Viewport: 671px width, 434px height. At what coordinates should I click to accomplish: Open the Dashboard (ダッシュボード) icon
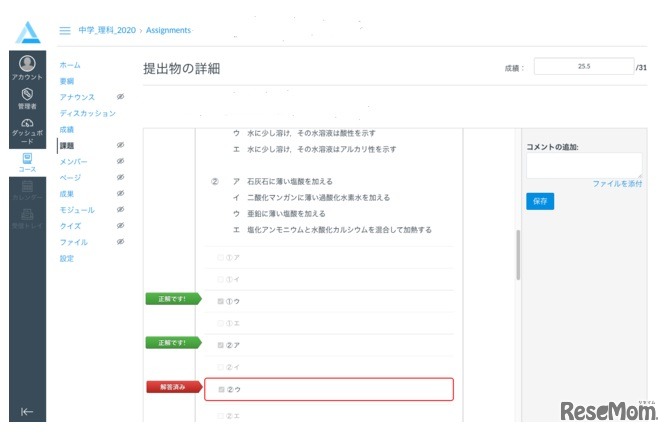click(x=26, y=127)
